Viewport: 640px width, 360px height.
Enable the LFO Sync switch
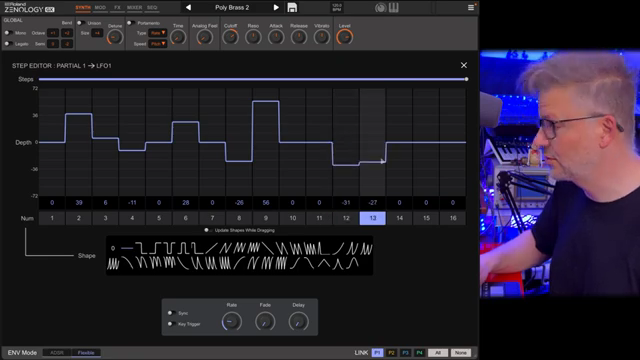(171, 313)
